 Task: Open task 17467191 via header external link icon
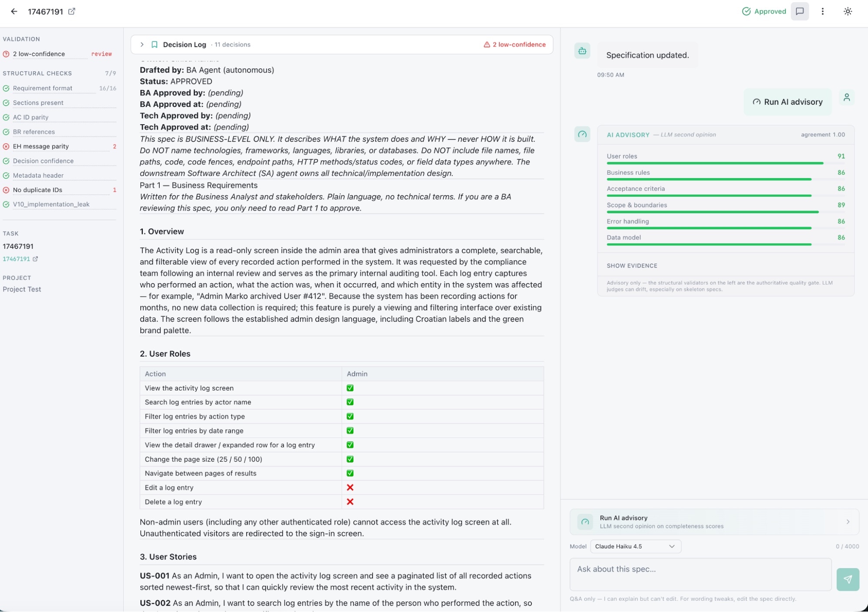pos(72,12)
